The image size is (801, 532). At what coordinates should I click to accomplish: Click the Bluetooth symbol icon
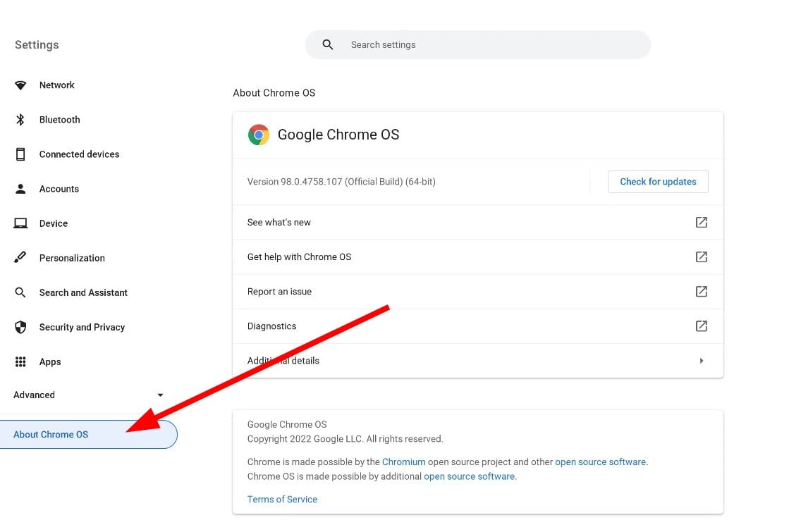[20, 120]
